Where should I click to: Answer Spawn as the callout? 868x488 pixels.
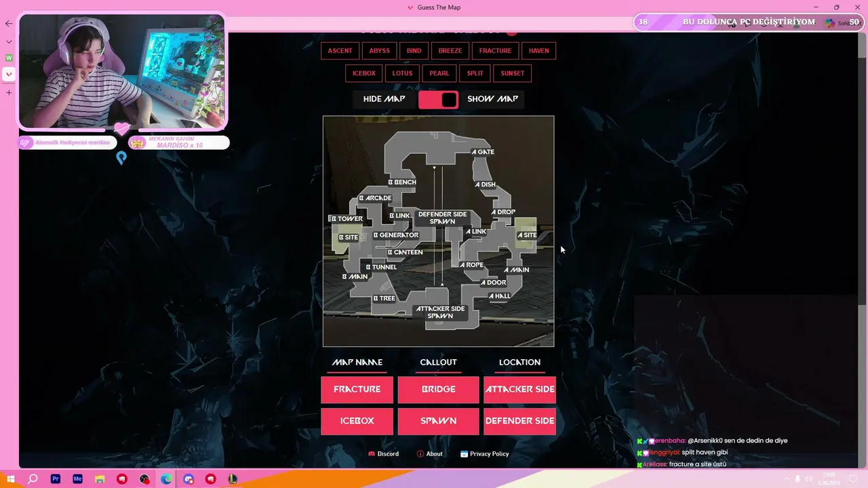(438, 421)
